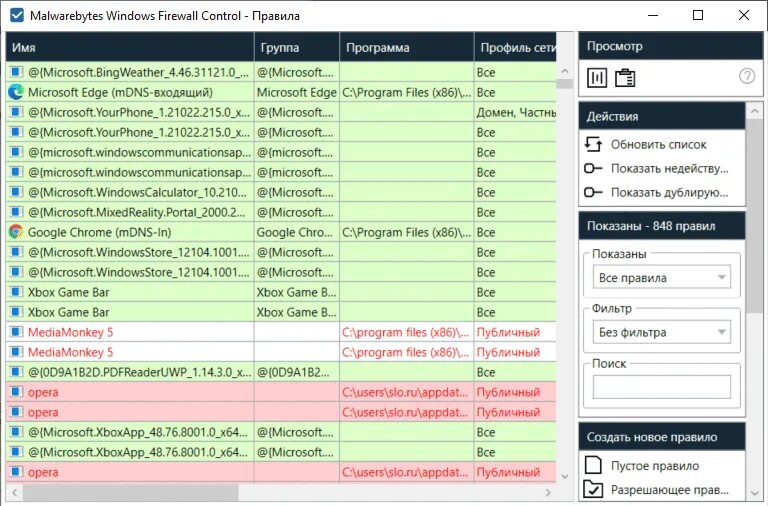Toggle Показать недействующие switch
Image resolution: width=768 pixels, height=506 pixels.
[x=593, y=168]
